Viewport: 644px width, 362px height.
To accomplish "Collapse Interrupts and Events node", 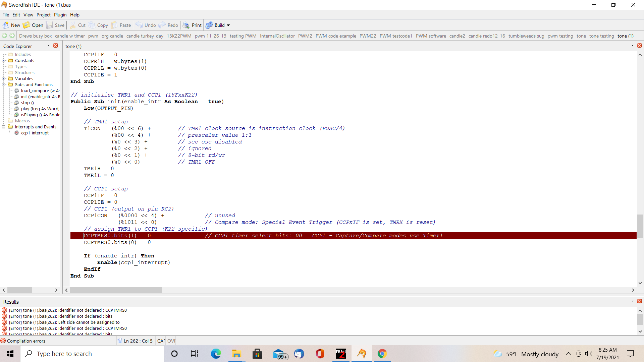I will (x=4, y=127).
